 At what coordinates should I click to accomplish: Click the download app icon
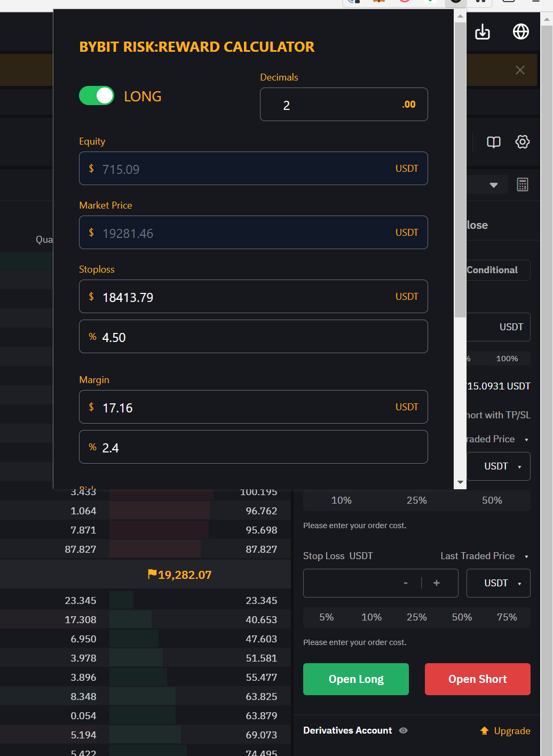[x=483, y=32]
